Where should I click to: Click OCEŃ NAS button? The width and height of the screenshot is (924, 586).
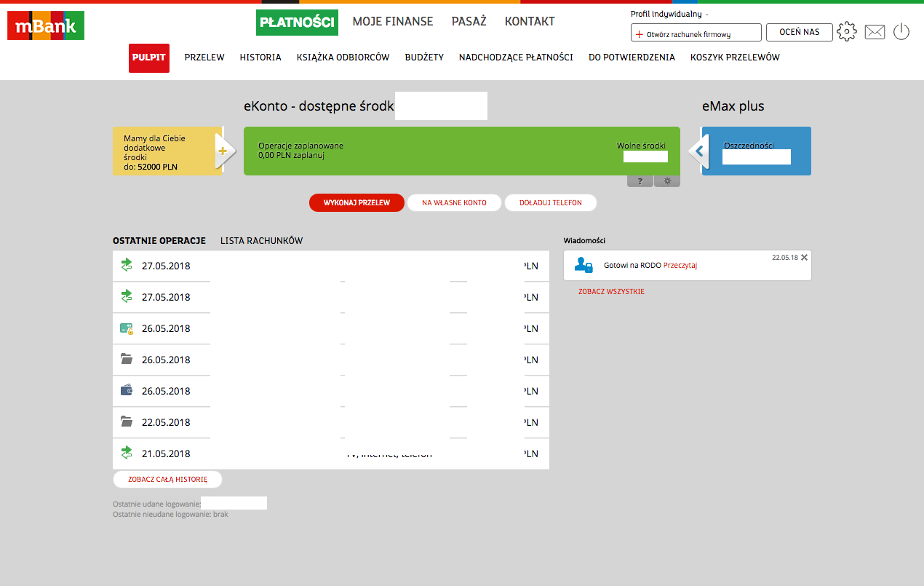[800, 32]
